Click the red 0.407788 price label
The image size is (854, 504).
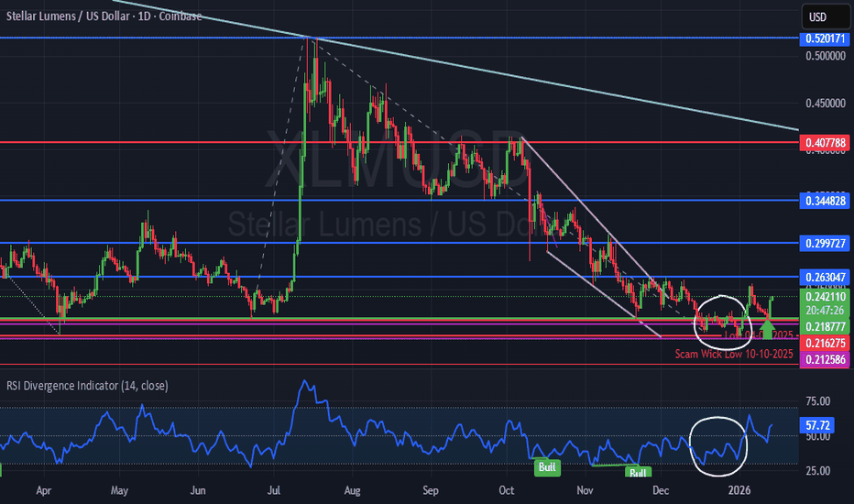point(826,143)
